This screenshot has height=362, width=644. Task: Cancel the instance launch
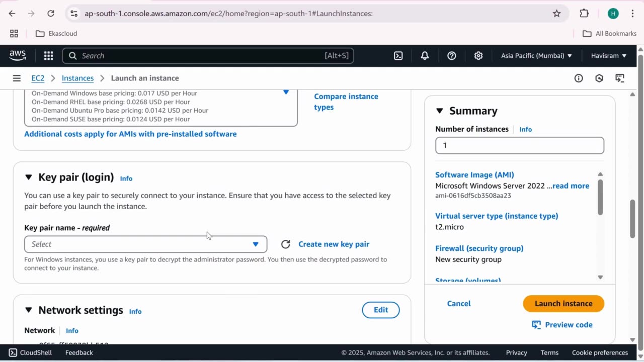459,304
